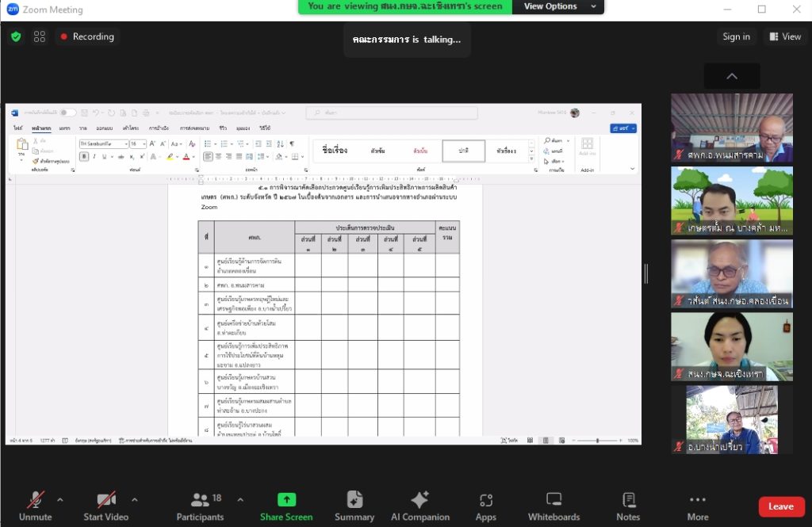The height and width of the screenshot is (527, 812).
Task: Select the อ.บางน้ำเปรี้ยว participant video thumbnail
Action: 731,420
